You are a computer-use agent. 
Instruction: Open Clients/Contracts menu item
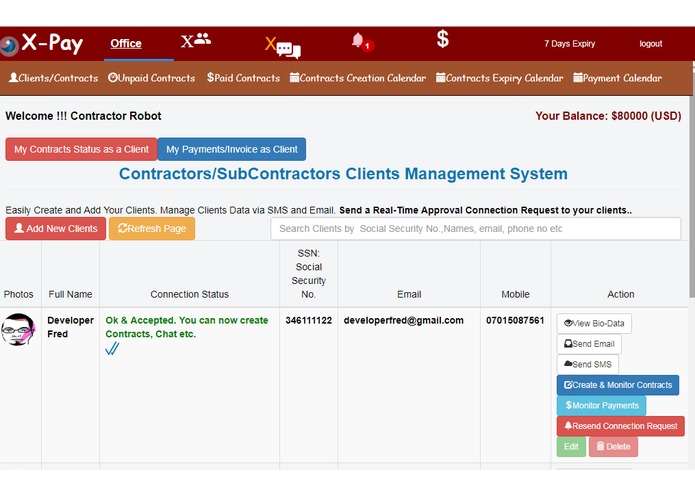tap(54, 78)
